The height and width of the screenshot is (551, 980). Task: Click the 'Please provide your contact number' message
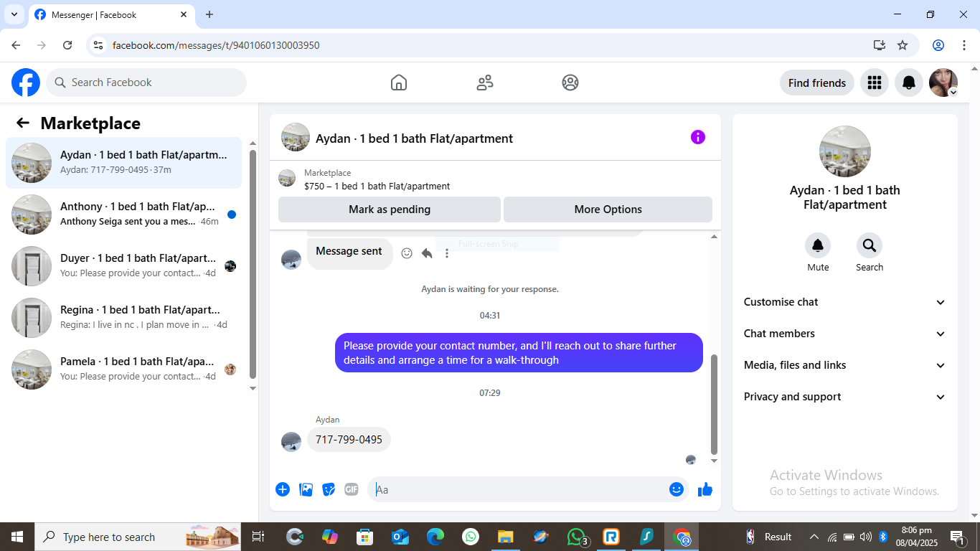[519, 352]
